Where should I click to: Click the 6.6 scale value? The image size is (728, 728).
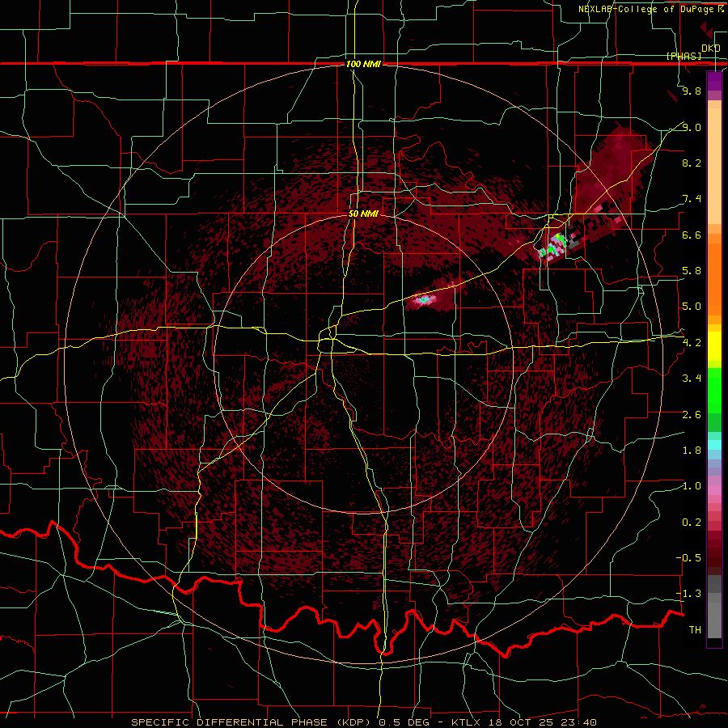(x=692, y=235)
